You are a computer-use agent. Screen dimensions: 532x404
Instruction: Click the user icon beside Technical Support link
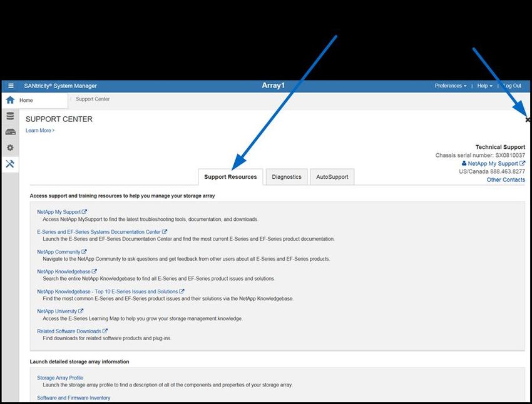[464, 163]
